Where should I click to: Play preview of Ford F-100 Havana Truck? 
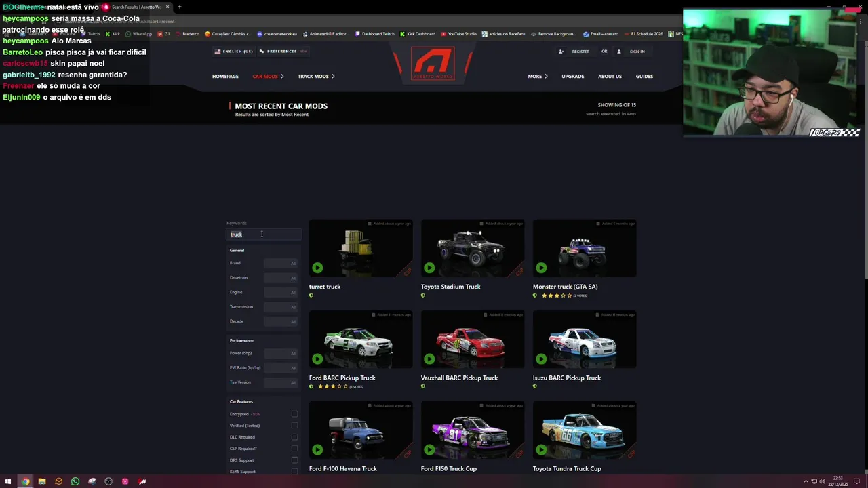point(317,449)
